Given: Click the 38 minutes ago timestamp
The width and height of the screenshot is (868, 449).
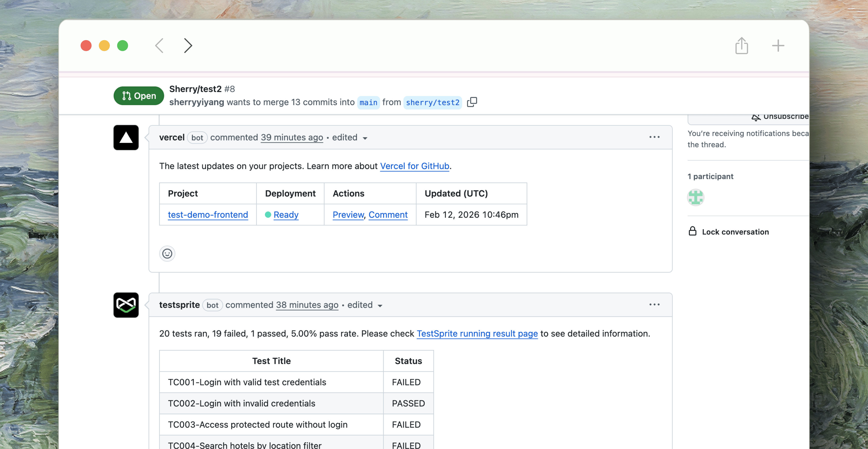Looking at the screenshot, I should 307,305.
